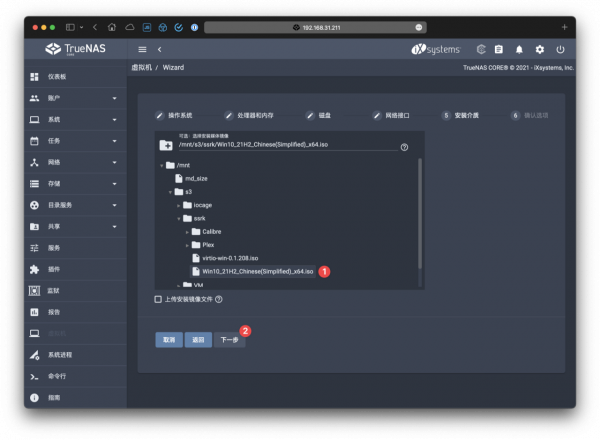
Task: Click the installation image path field
Action: point(288,145)
